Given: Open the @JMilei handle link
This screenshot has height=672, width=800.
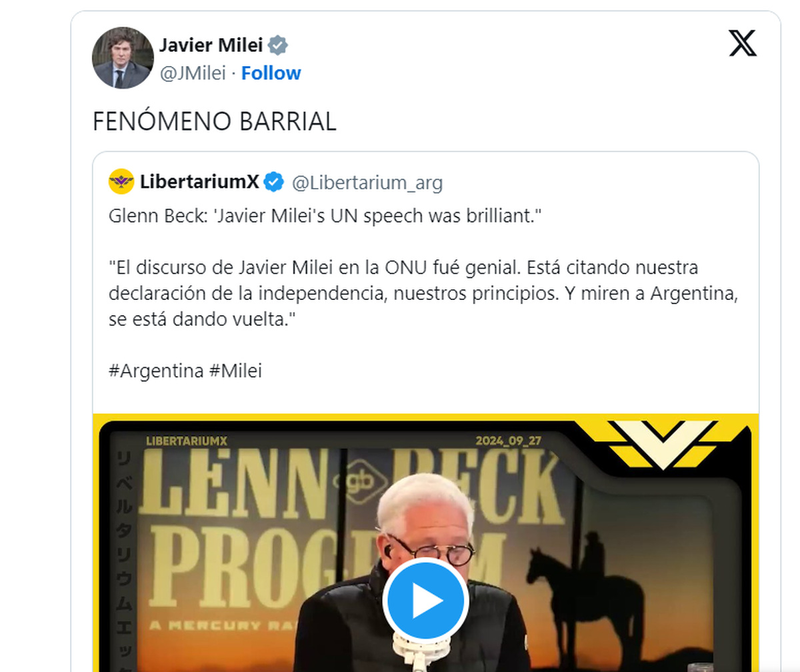Looking at the screenshot, I should coord(193,73).
